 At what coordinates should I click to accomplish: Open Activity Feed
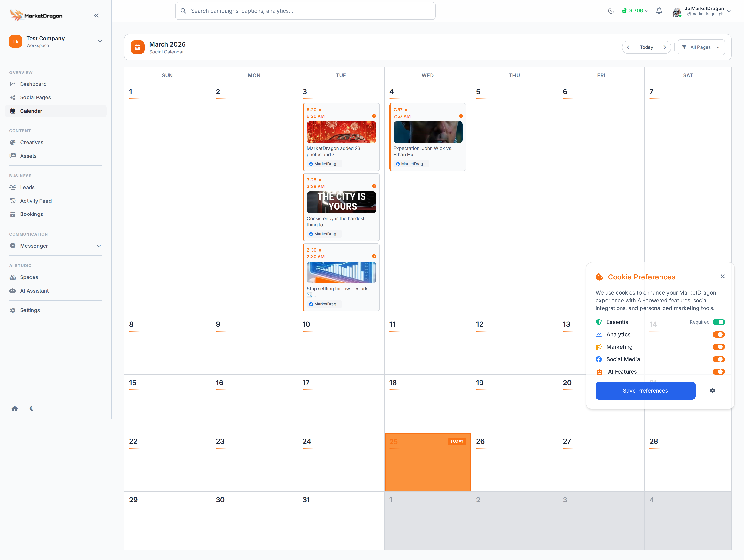[55, 201]
